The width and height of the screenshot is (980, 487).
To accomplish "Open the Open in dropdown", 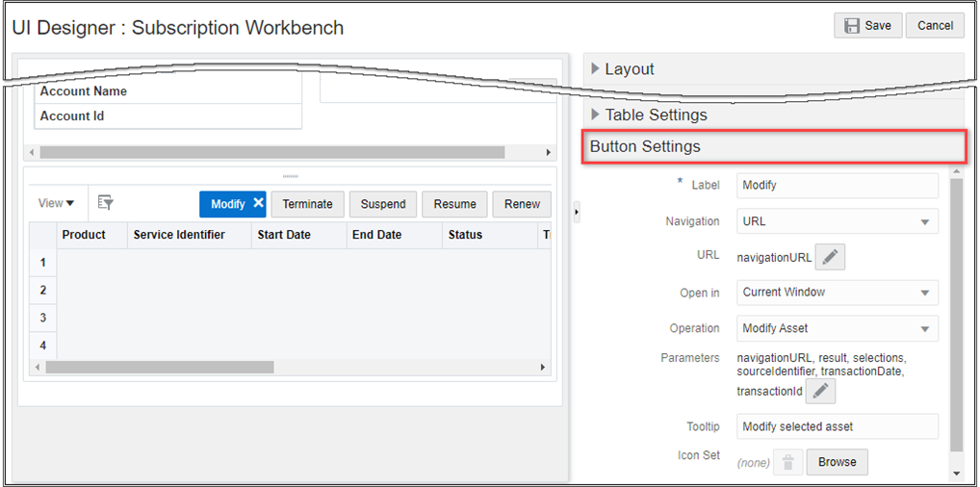I will pyautogui.click(x=838, y=292).
